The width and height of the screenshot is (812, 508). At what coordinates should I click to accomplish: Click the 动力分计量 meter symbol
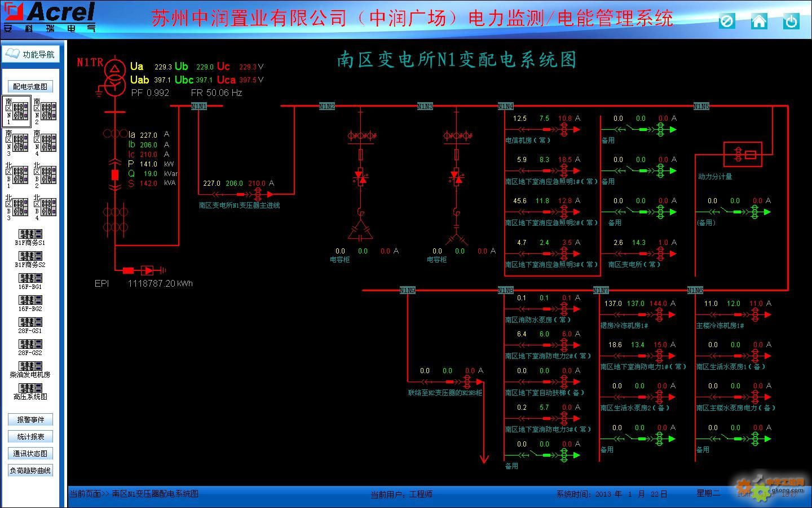pyautogui.click(x=743, y=154)
